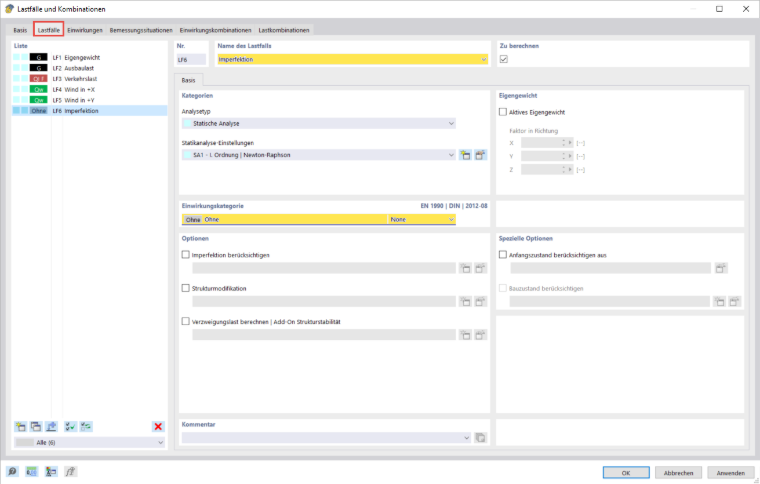This screenshot has width=760, height=484.
Task: Confirm with the OK button
Action: tap(626, 473)
